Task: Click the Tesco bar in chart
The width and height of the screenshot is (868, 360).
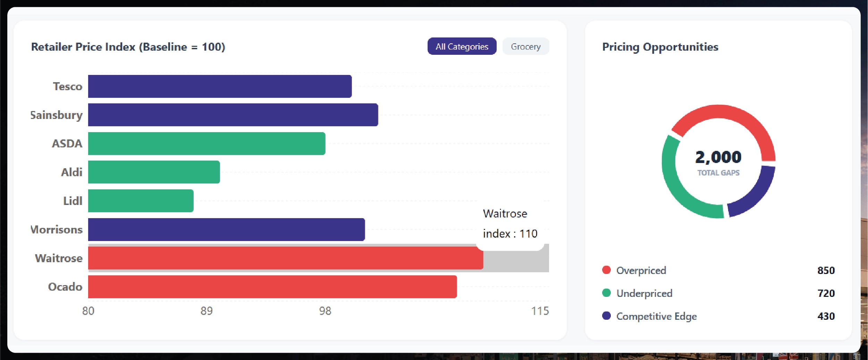Action: (220, 86)
